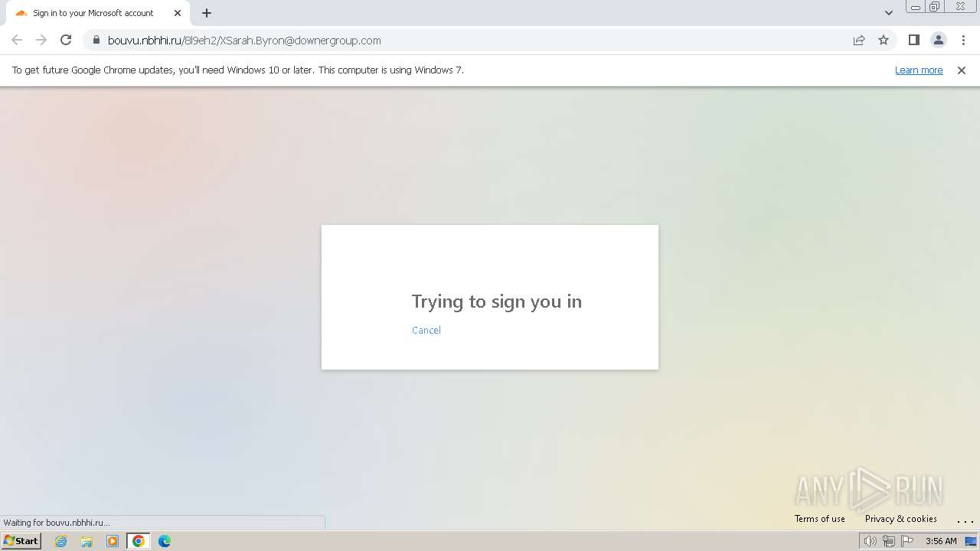This screenshot has width=980, height=551.
Task: Click the Trying to sign you in heading
Action: tap(496, 302)
